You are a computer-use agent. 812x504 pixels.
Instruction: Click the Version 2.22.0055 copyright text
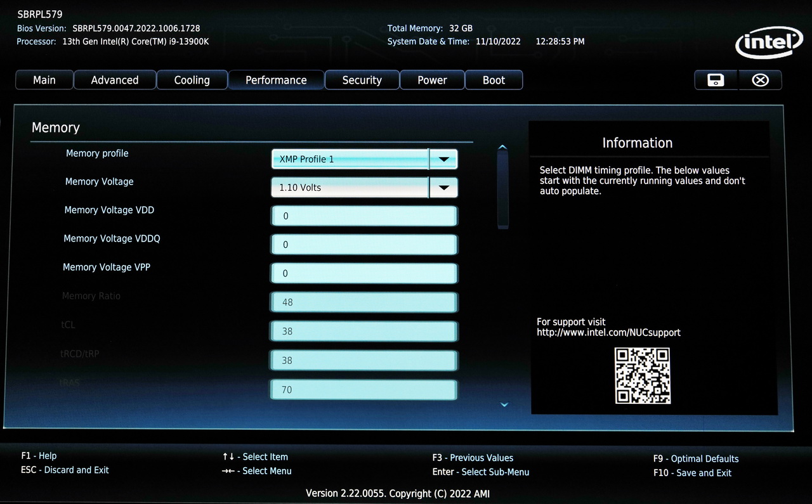coord(398,493)
